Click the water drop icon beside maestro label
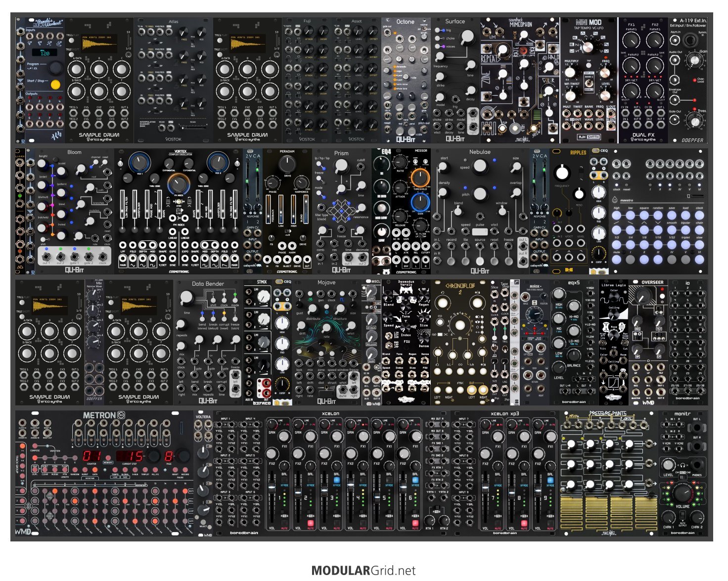728x581 pixels. point(616,200)
